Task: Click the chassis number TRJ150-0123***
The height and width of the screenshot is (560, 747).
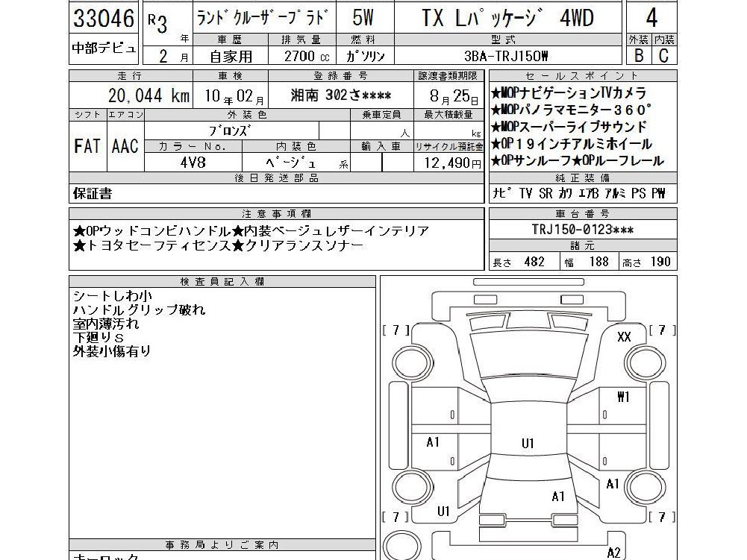Action: pyautogui.click(x=583, y=230)
